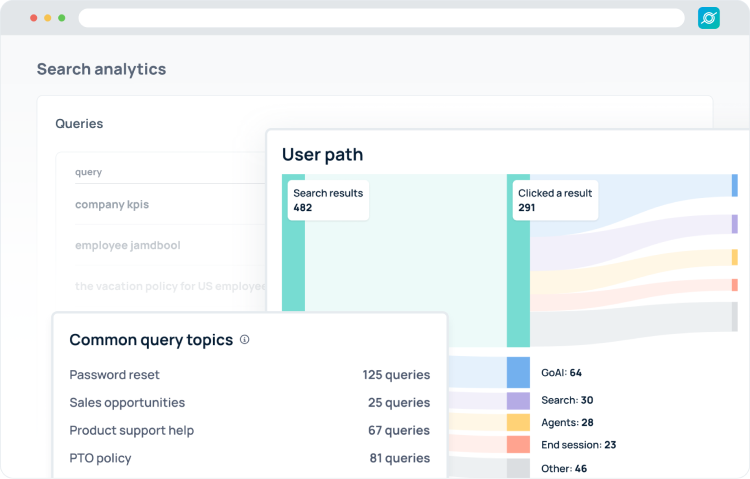Click the Queries section title
The width and height of the screenshot is (750, 479).
pos(79,123)
